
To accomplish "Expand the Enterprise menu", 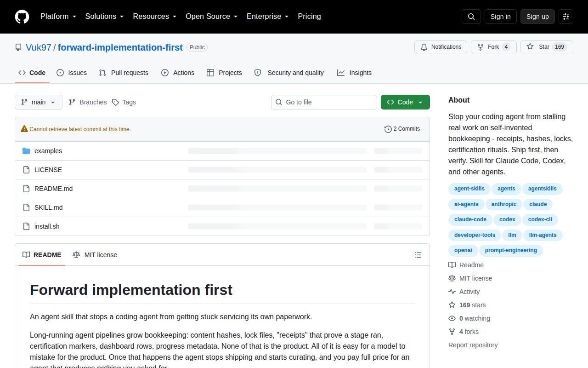I will coord(267,17).
